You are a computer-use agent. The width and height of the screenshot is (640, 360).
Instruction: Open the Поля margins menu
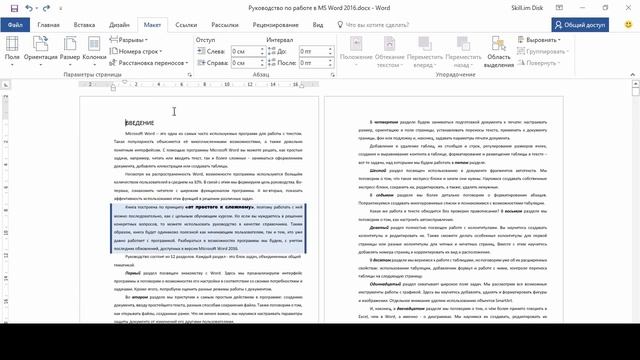pos(12,51)
